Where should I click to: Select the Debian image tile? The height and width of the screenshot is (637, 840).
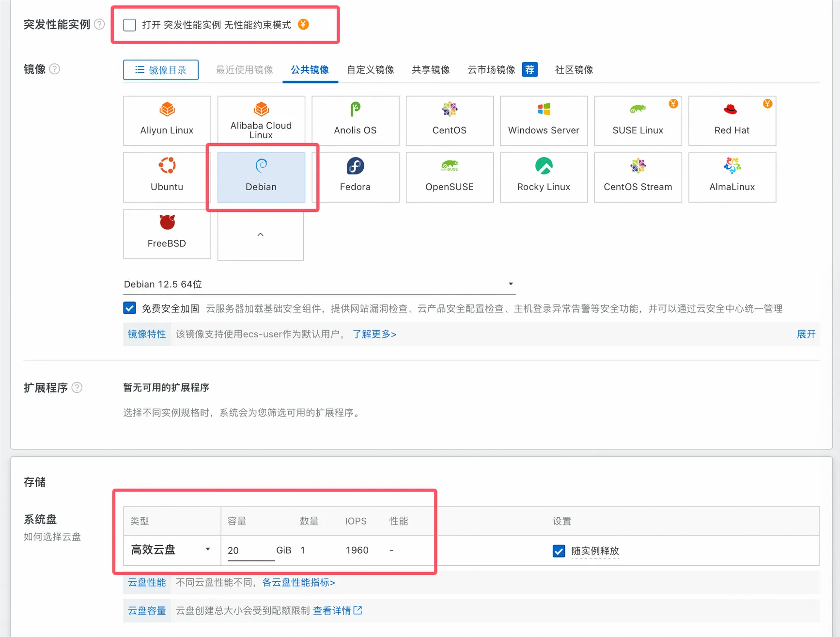[x=261, y=177]
